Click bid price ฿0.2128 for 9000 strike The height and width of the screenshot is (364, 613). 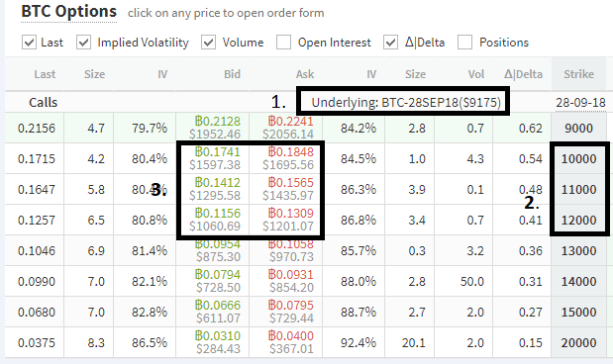click(x=217, y=122)
